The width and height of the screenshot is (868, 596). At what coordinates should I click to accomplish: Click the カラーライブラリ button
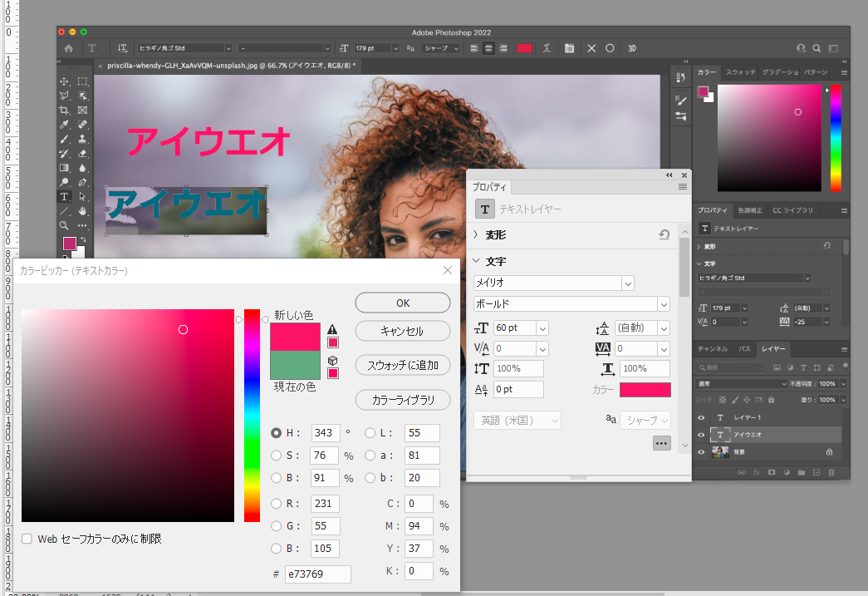tap(403, 400)
